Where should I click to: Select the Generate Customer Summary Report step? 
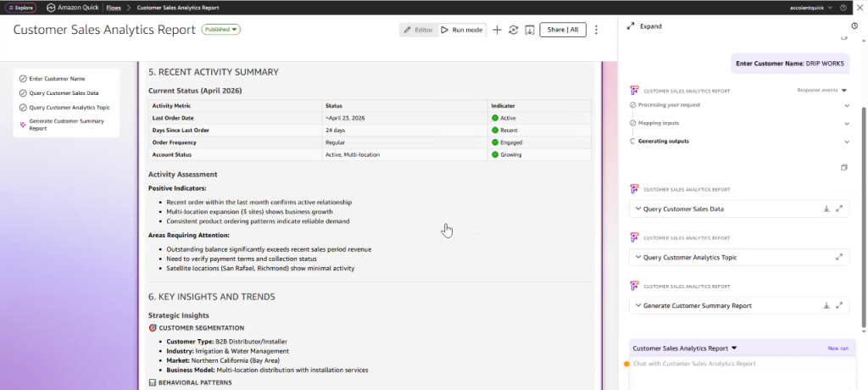(x=66, y=125)
